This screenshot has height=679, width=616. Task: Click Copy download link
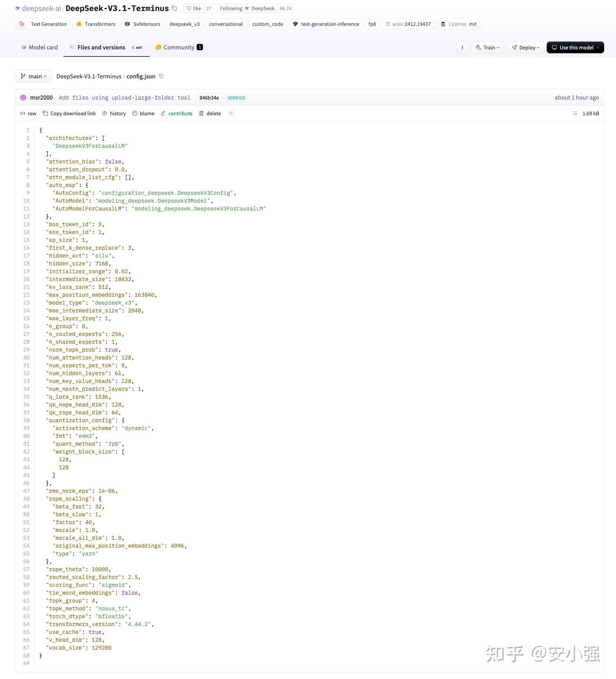[x=69, y=113]
